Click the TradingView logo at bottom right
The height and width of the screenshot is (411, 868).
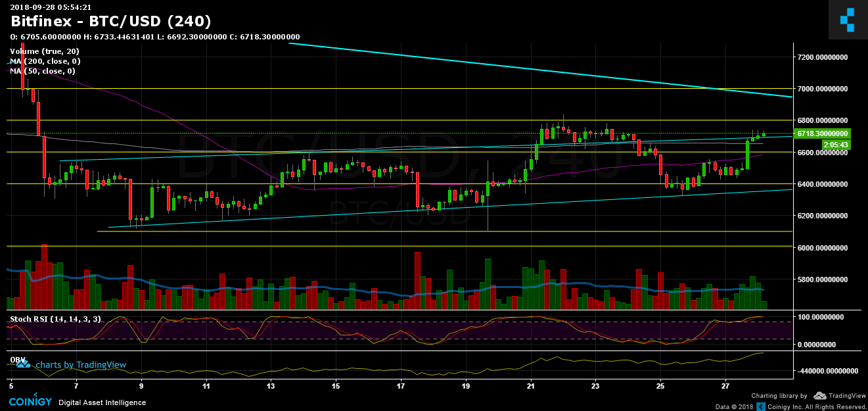click(x=840, y=396)
